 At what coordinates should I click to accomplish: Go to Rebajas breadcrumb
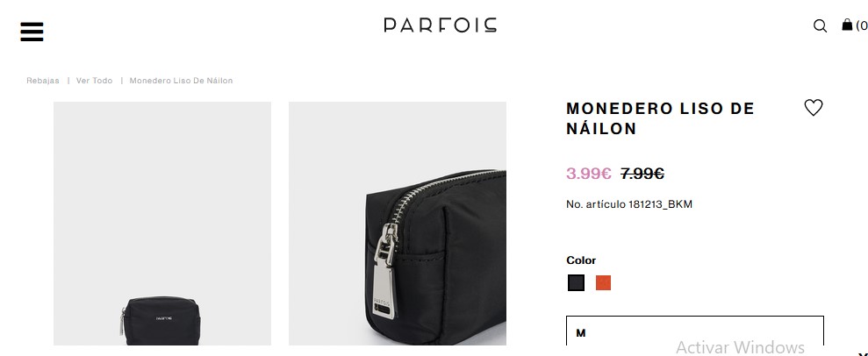[x=43, y=81]
